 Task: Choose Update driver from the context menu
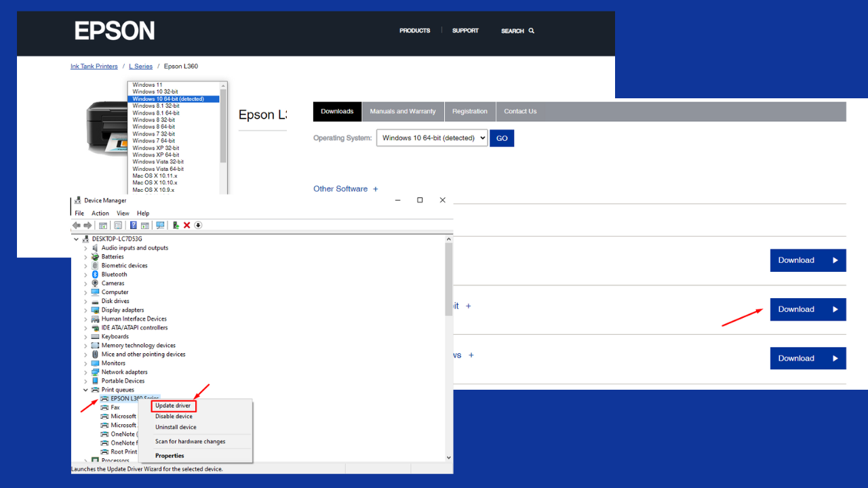pos(174,406)
